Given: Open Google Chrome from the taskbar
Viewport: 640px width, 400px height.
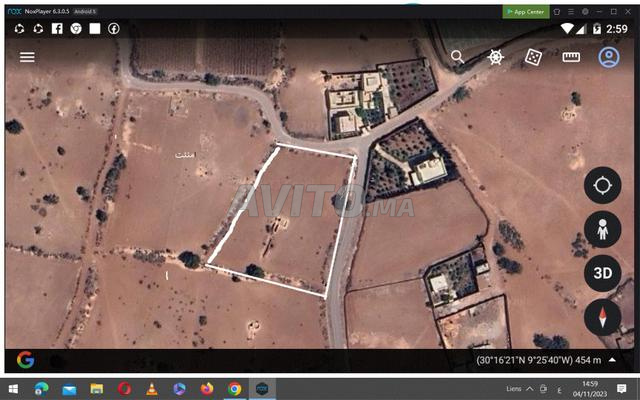Looking at the screenshot, I should pos(234,389).
